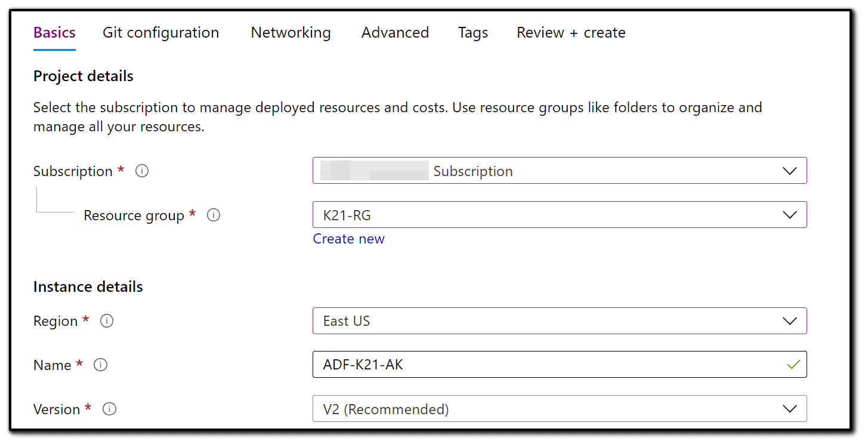Click the Create new resource group link

349,239
